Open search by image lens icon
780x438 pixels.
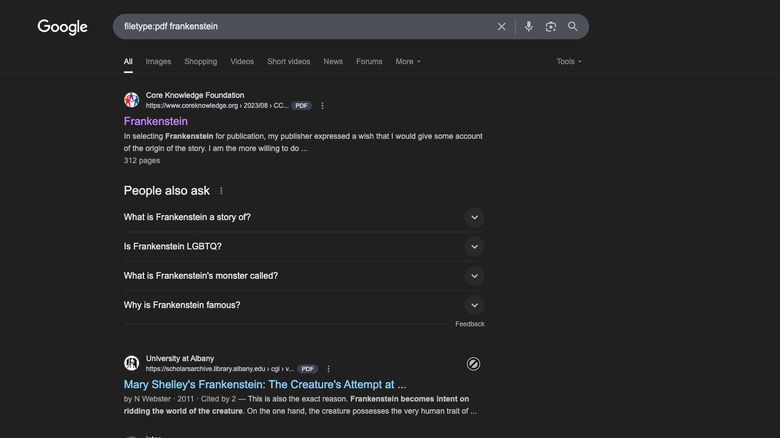(x=551, y=27)
